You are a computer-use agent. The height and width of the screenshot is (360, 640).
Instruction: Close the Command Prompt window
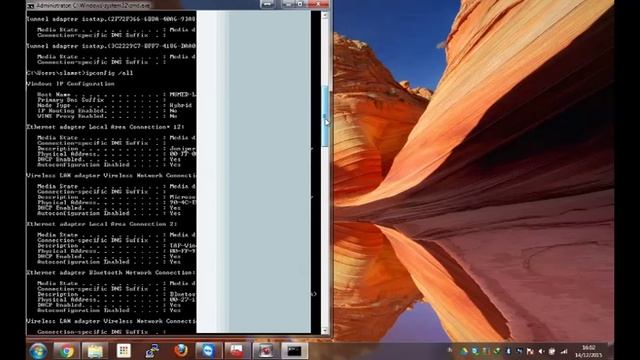point(318,4)
